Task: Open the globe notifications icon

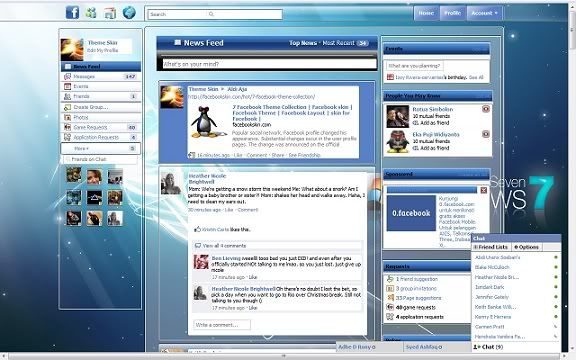Action: point(129,13)
